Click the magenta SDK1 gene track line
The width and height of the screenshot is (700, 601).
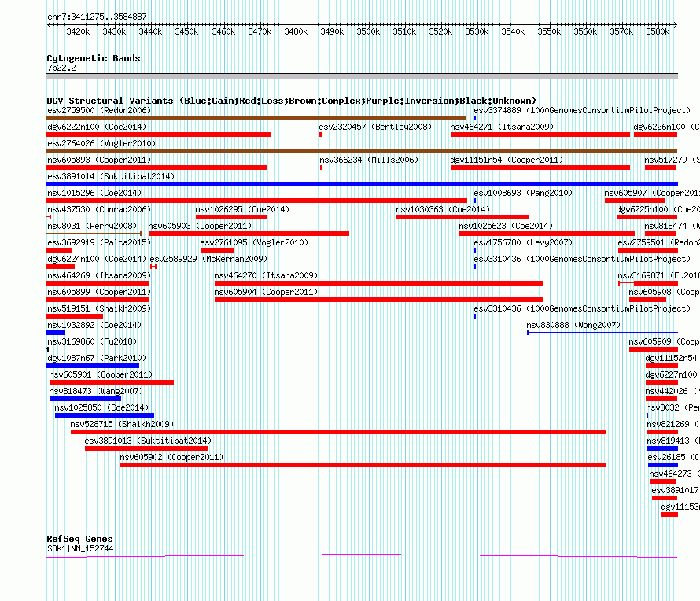(x=362, y=555)
